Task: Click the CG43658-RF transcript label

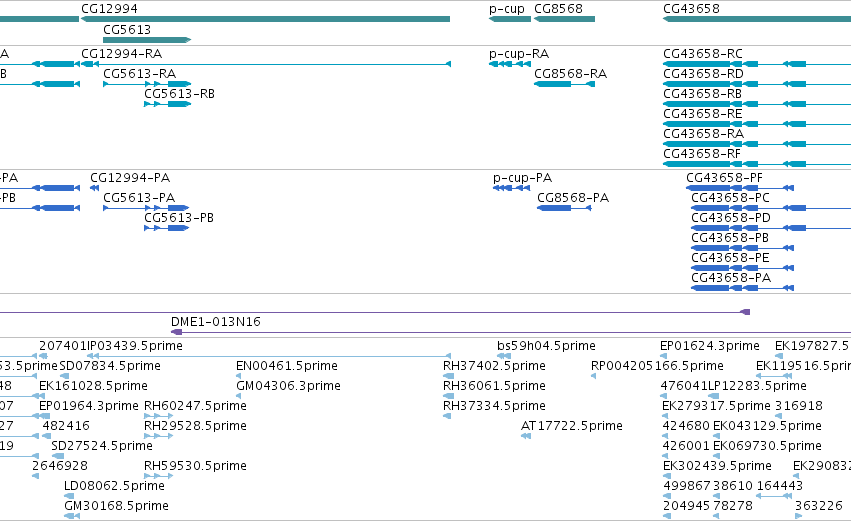Action: [702, 154]
